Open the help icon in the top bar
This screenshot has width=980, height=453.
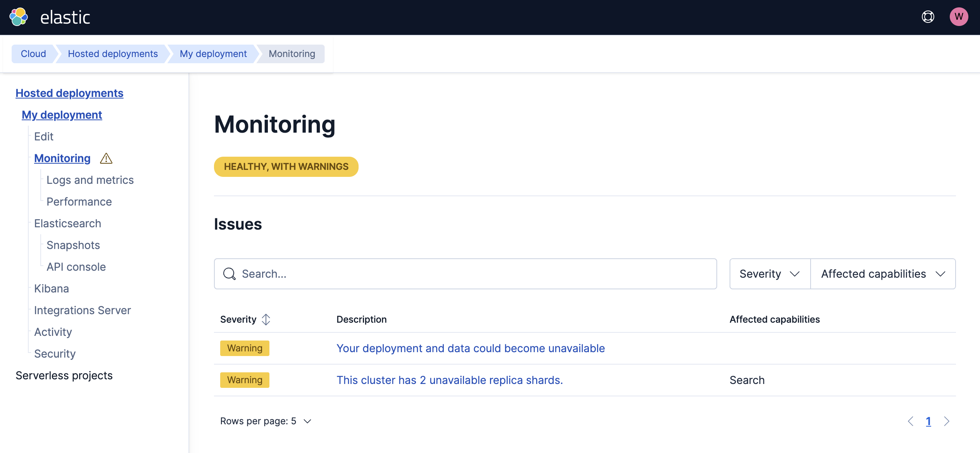point(928,17)
